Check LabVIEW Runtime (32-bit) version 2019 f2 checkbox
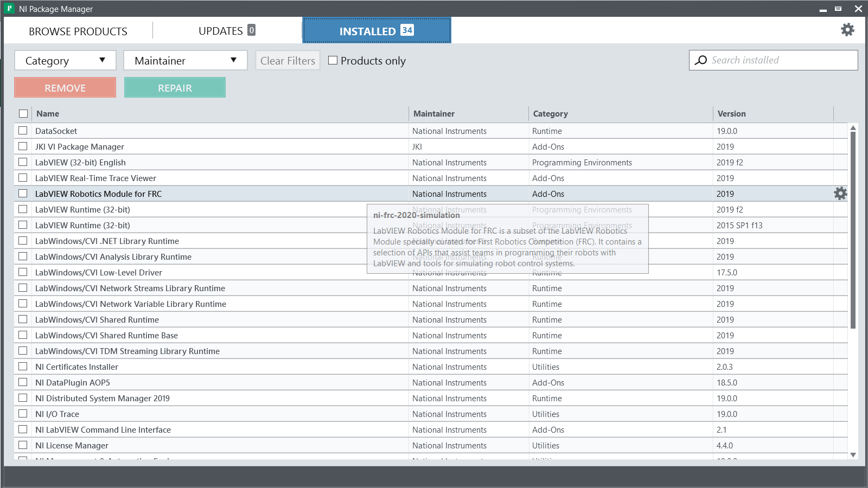The width and height of the screenshot is (868, 488). [23, 209]
